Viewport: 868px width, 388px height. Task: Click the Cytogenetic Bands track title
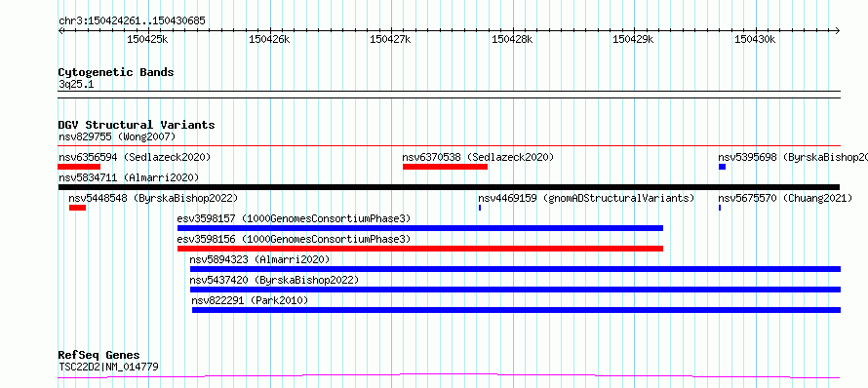click(116, 72)
